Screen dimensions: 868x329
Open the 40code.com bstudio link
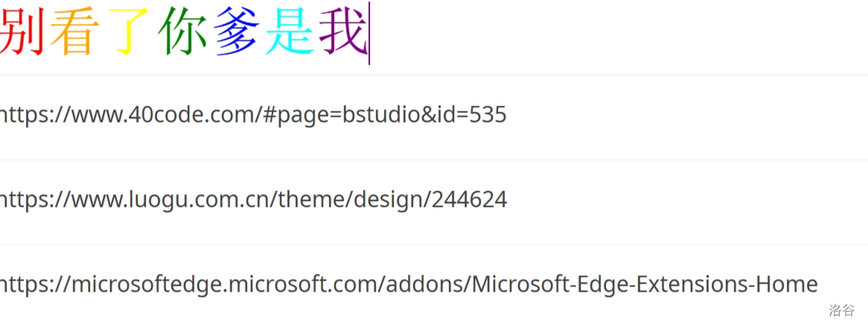tap(253, 115)
